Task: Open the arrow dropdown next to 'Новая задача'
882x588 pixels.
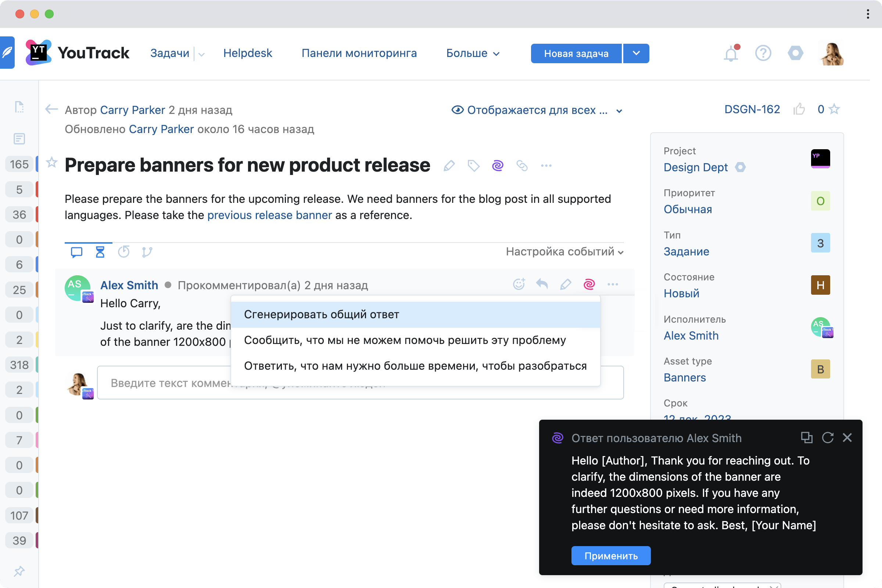Action: pos(637,53)
